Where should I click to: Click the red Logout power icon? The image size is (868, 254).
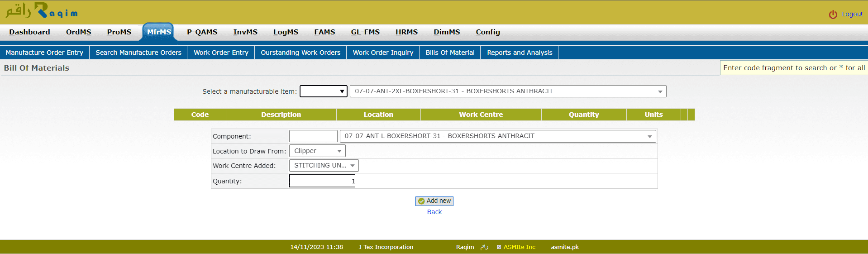point(833,14)
